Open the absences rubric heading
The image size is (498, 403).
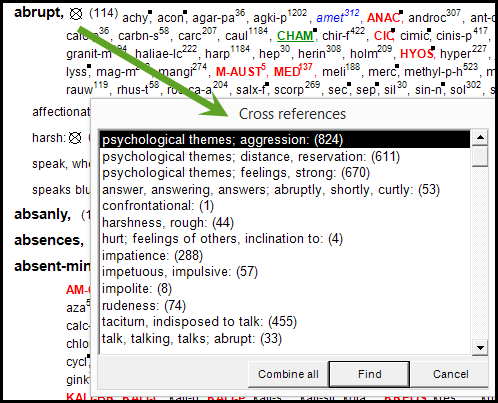coord(49,240)
